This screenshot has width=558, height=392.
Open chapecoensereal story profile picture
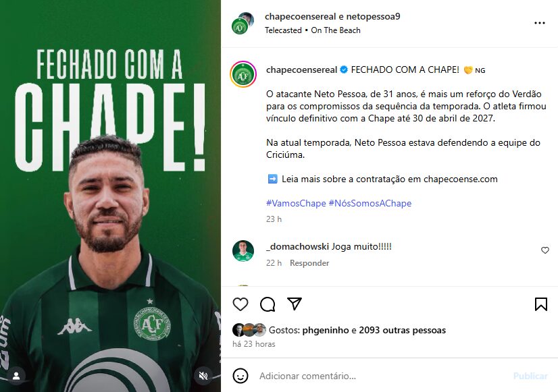[243, 74]
